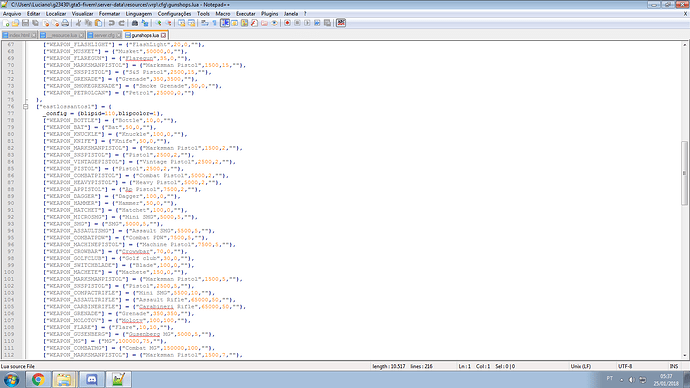Image resolution: width=690 pixels, height=388 pixels.
Task: Toggle the word wrap toolbar button
Action: (205, 23)
